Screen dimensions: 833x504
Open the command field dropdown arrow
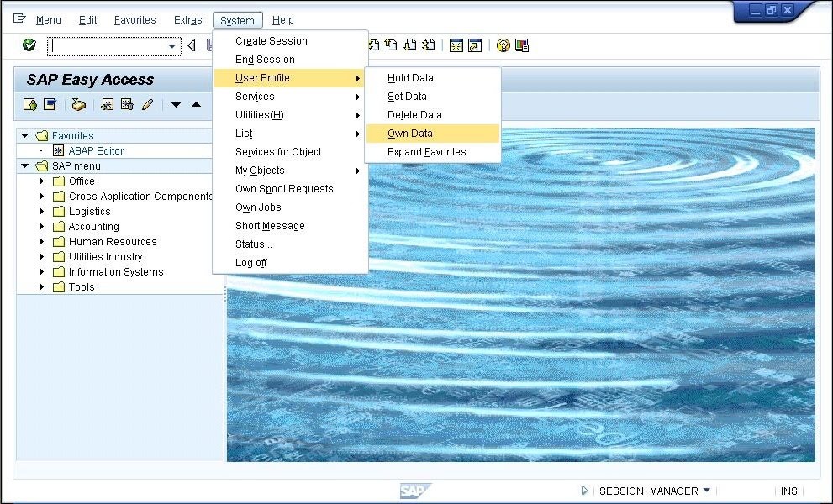pos(174,45)
